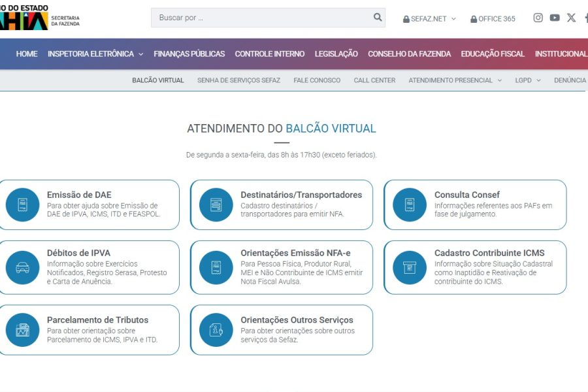Image resolution: width=588 pixels, height=392 pixels.
Task: Expand the INSPETORIA ELETRÔNICA menu chevron
Action: click(x=142, y=54)
